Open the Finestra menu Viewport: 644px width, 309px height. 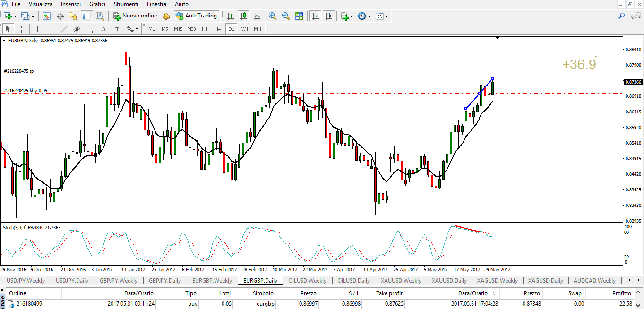tap(157, 4)
